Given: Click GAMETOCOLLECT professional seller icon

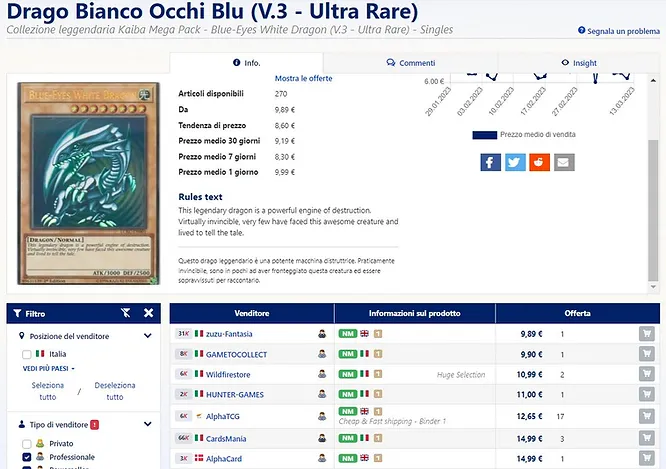Looking at the screenshot, I should click(x=322, y=354).
